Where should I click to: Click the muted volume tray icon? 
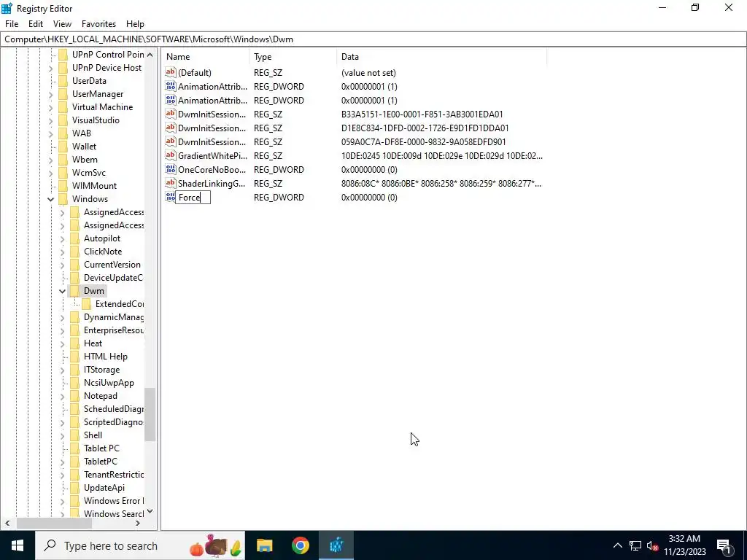point(652,545)
